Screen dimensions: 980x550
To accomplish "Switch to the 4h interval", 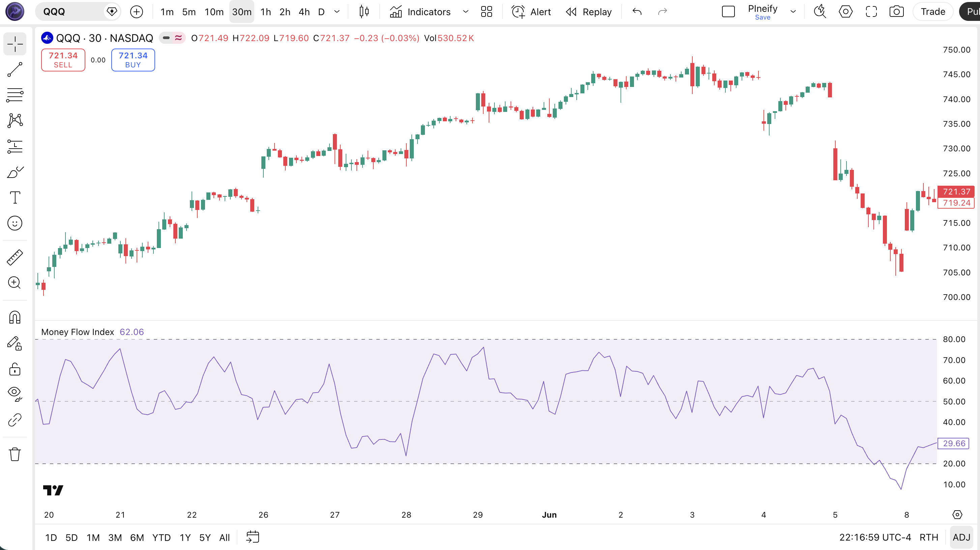I will coord(304,12).
